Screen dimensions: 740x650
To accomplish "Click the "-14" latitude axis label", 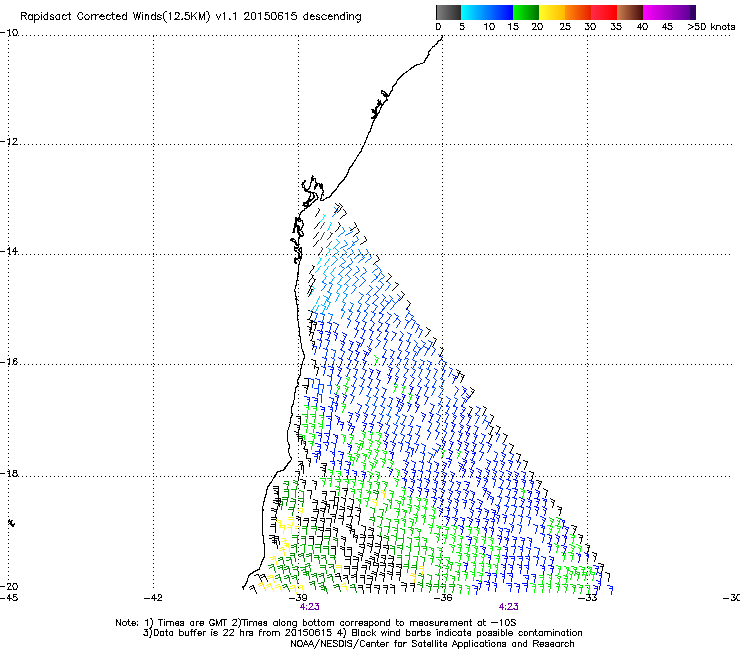I will point(9,251).
